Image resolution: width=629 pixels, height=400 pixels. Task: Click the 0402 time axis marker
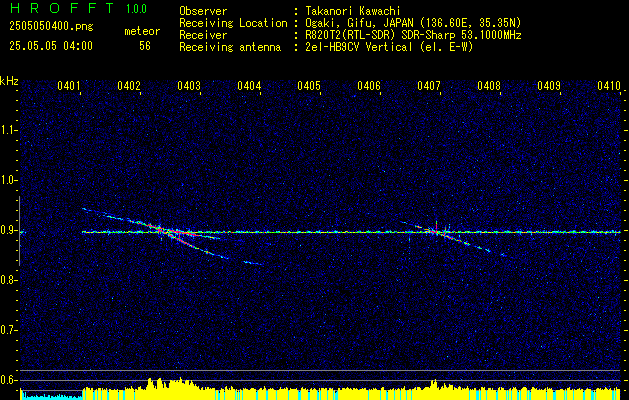click(x=129, y=86)
